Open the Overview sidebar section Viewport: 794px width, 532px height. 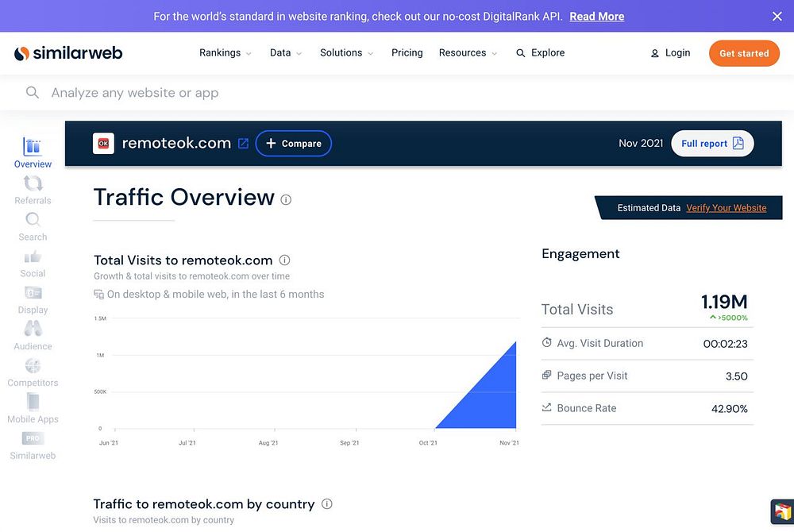point(33,153)
